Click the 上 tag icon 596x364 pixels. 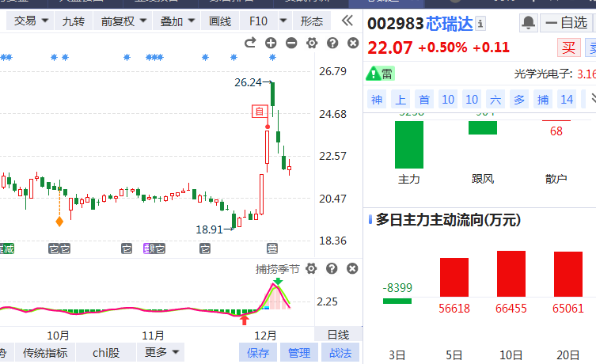click(400, 100)
